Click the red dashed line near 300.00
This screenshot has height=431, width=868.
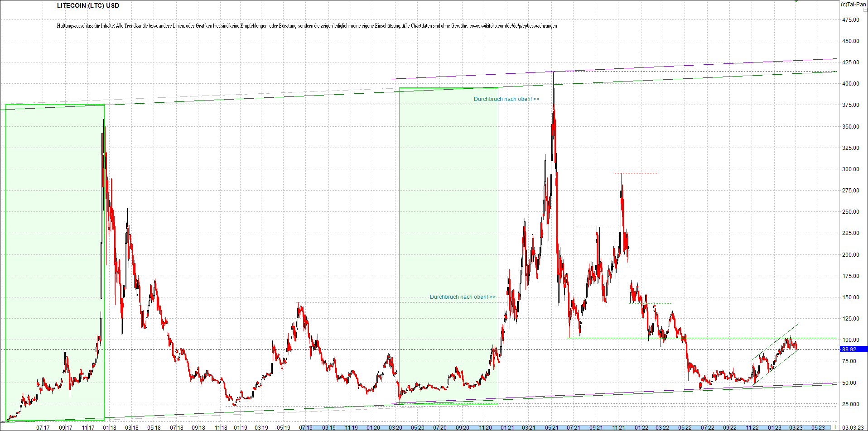[x=636, y=173]
